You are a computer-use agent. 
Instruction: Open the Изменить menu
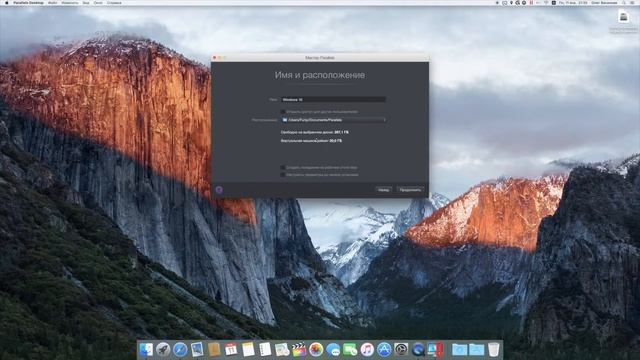(x=70, y=2)
